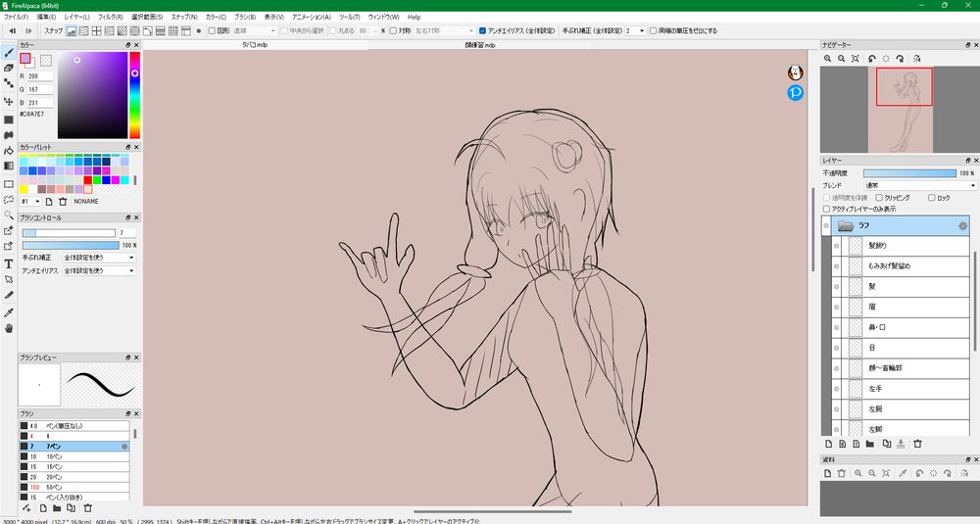Screen dimensions: 980x524
Task: Switch to the 顔練習.mdp document tab
Action: 481,45
